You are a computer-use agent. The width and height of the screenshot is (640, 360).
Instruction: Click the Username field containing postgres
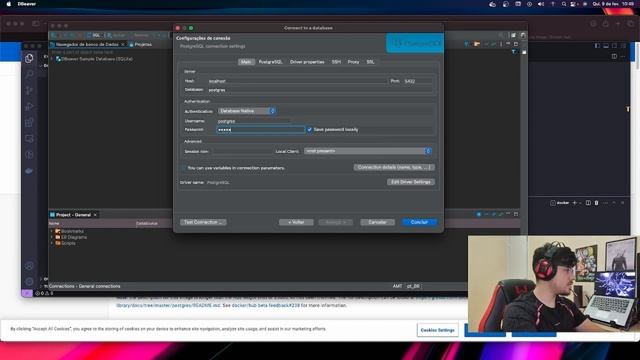pyautogui.click(x=253, y=121)
